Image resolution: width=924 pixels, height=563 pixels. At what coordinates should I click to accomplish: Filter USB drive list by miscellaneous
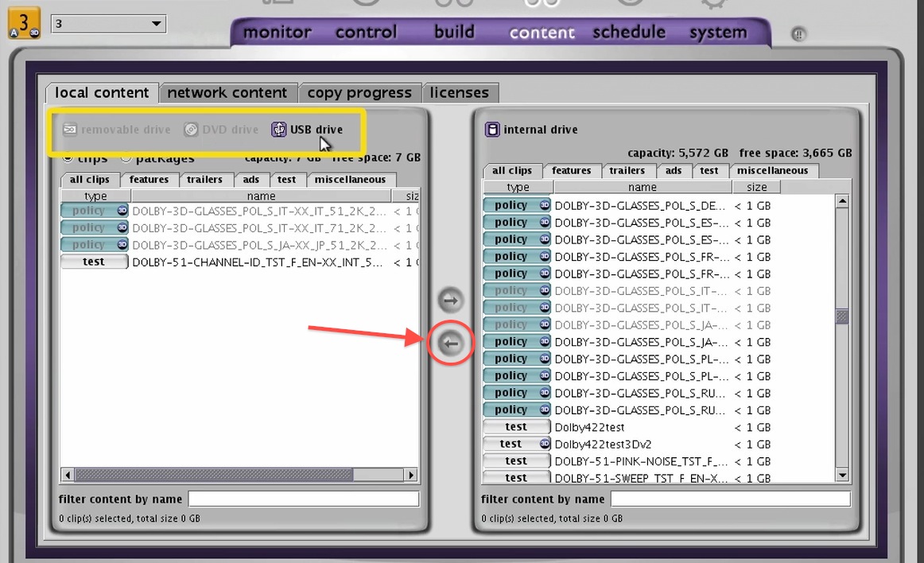[x=350, y=179]
